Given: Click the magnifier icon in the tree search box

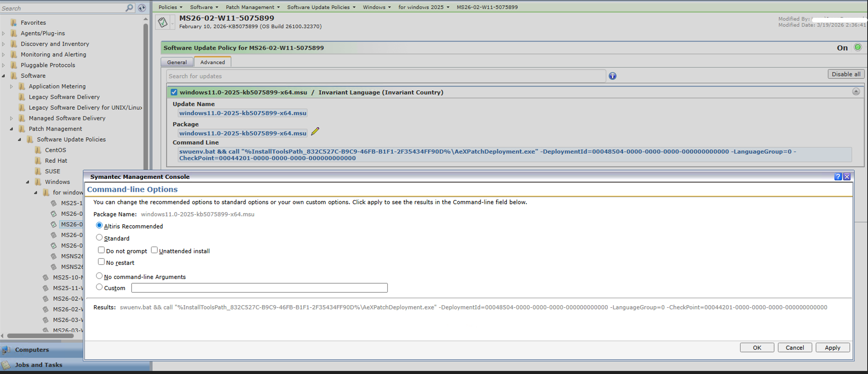Looking at the screenshot, I should tap(129, 8).
